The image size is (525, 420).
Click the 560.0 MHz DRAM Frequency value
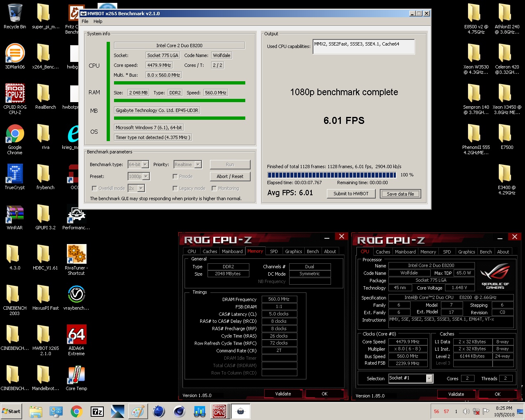[x=279, y=299]
